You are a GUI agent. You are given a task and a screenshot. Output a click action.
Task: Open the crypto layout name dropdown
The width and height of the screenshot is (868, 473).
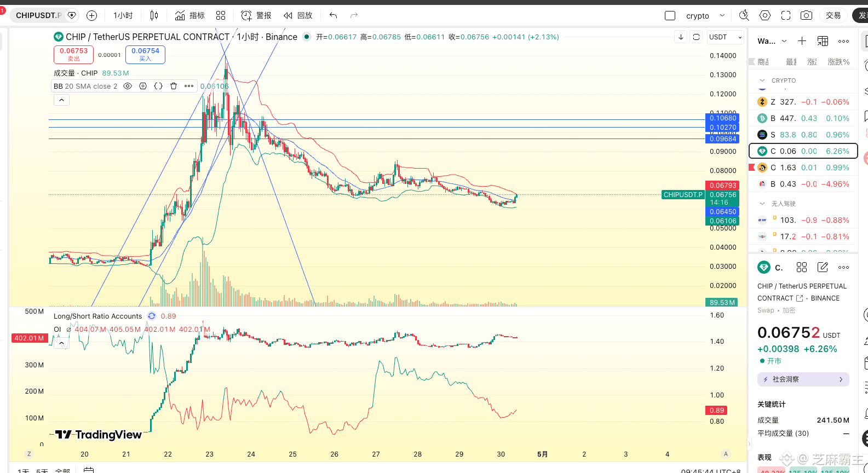click(705, 15)
